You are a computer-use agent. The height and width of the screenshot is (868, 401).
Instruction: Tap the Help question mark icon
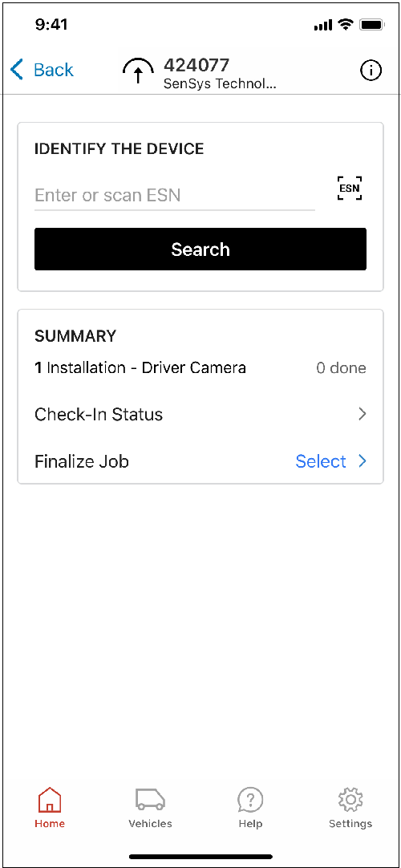250,801
